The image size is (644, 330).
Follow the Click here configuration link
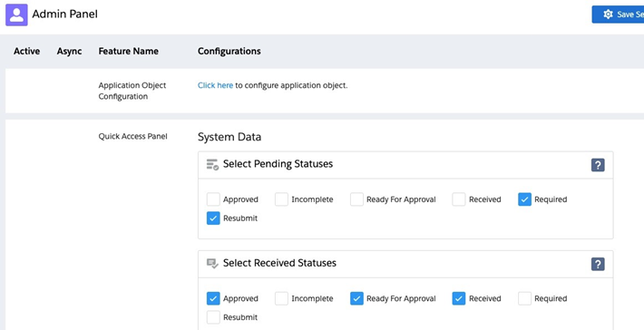[215, 85]
